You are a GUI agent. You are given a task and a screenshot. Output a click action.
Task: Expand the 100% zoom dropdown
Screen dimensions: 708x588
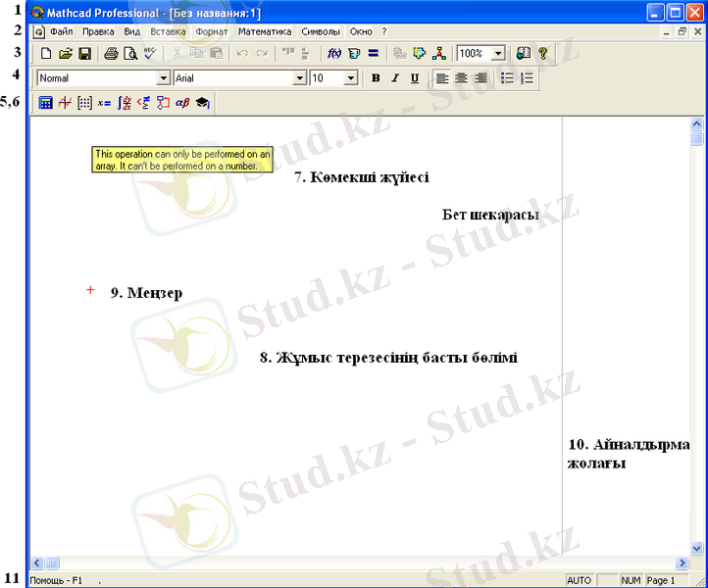[498, 54]
